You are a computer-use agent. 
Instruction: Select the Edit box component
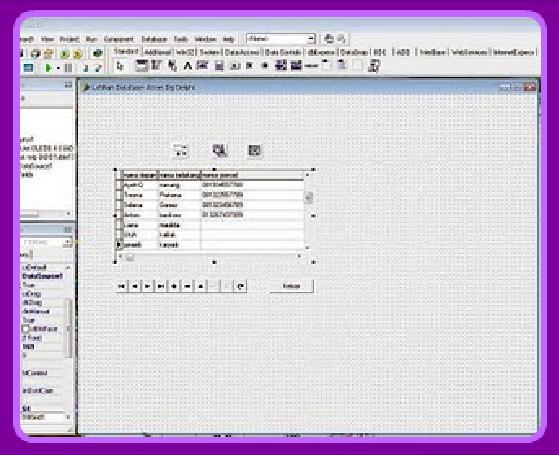point(202,66)
